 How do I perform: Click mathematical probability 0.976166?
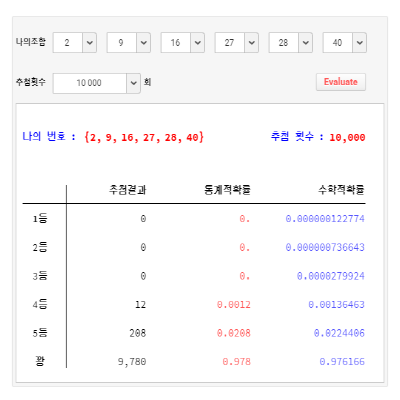pos(342,362)
